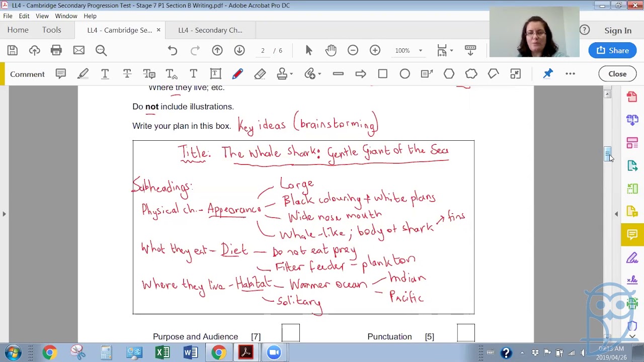644x362 pixels.
Task: Close the Comment toolbar
Action: pyautogui.click(x=617, y=74)
